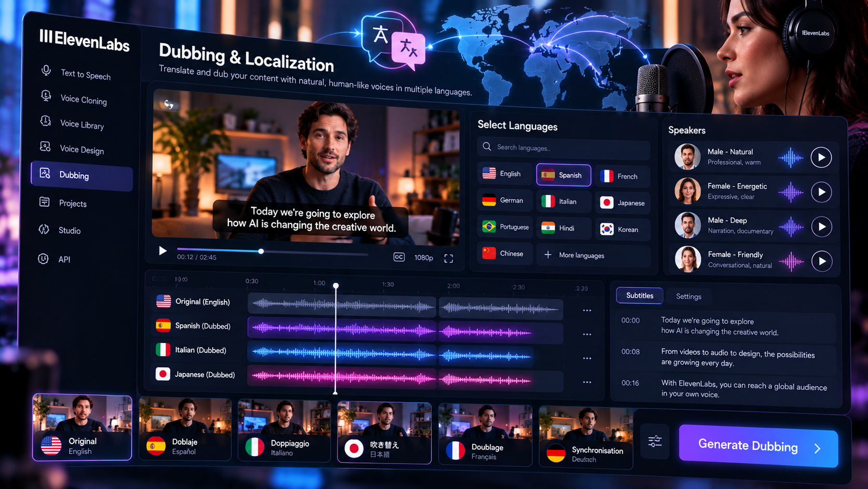Play the video preview
Screen dimensions: 868x489
162,251
